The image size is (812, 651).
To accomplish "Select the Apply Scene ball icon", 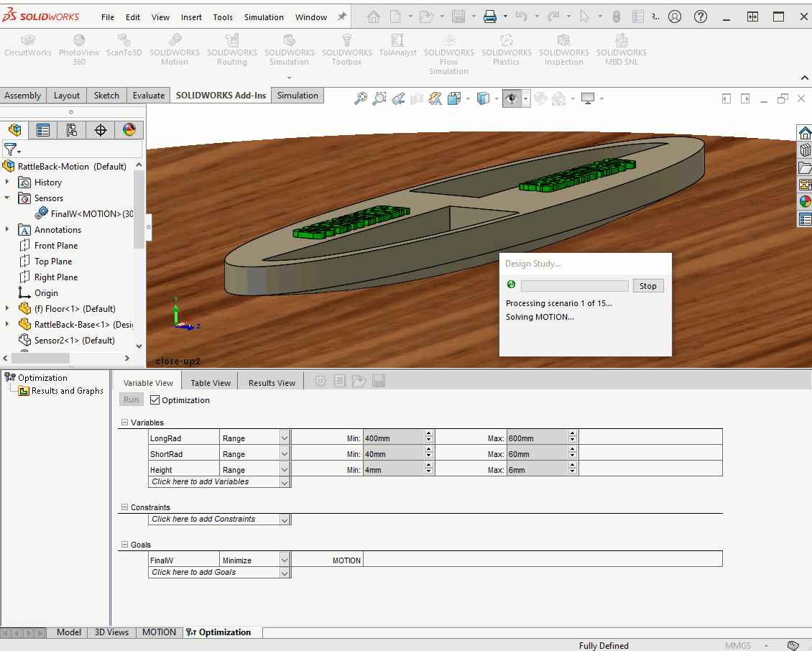I will 559,98.
